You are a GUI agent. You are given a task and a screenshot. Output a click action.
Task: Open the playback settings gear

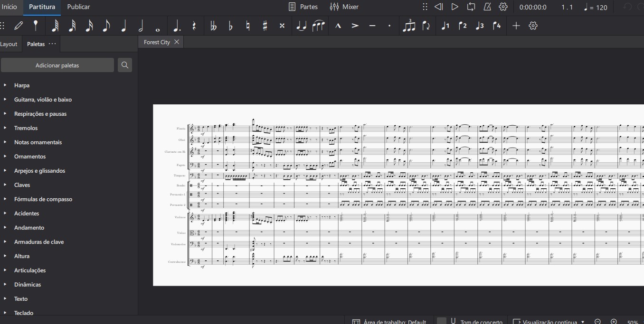pyautogui.click(x=503, y=7)
